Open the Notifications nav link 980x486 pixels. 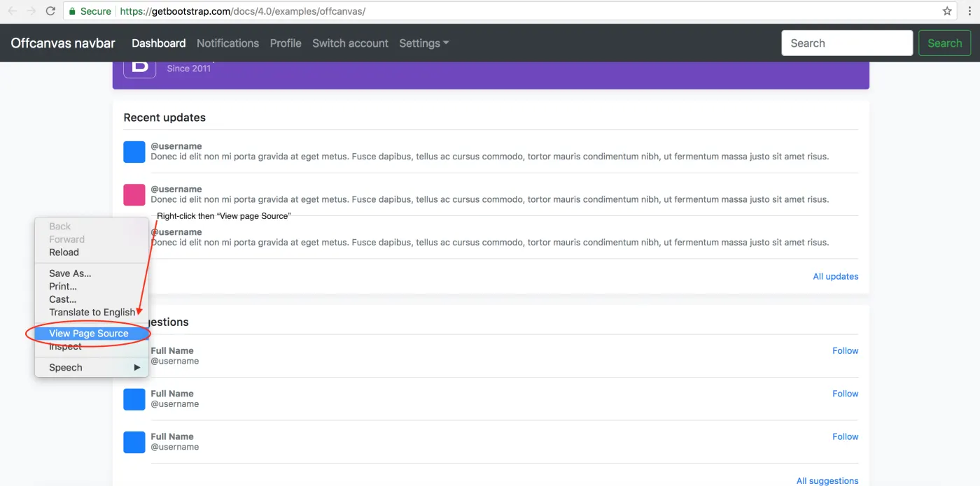[x=227, y=43]
